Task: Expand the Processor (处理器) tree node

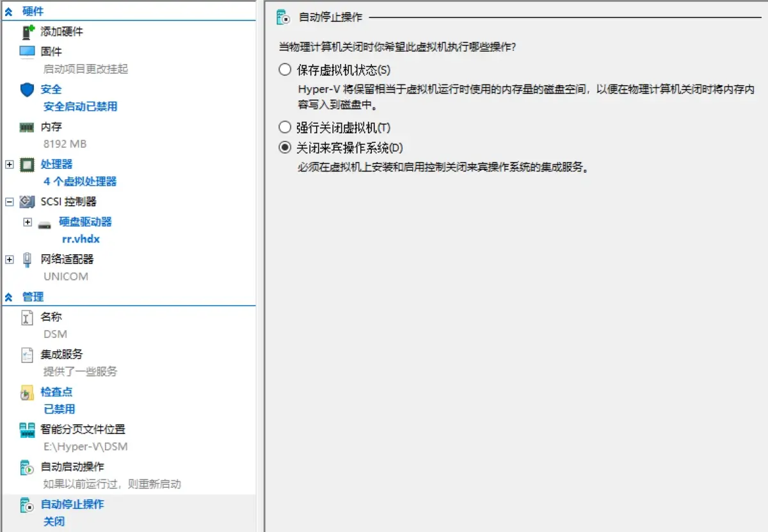Action: 9,165
